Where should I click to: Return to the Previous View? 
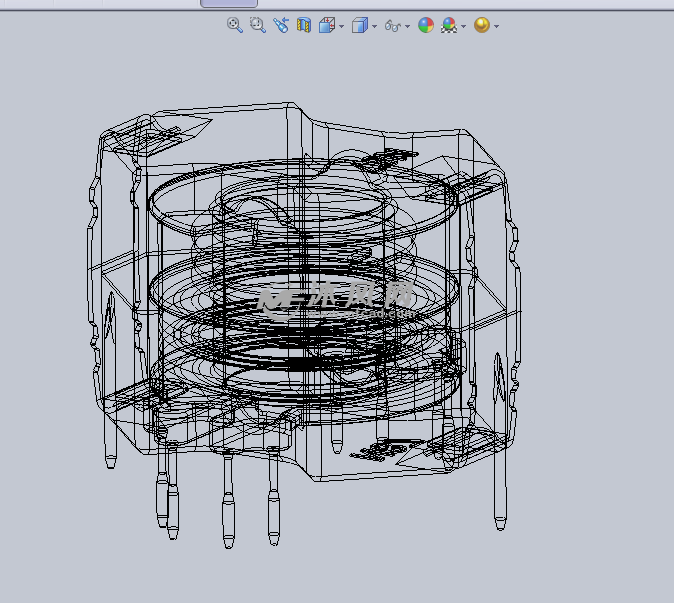point(281,25)
